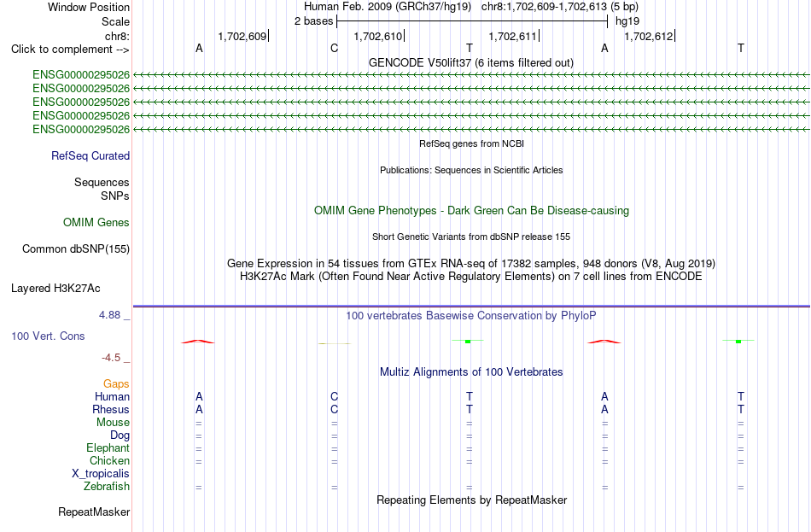The image size is (811, 532).
Task: Click the 'Click to complement -->' label
Action: [70, 50]
